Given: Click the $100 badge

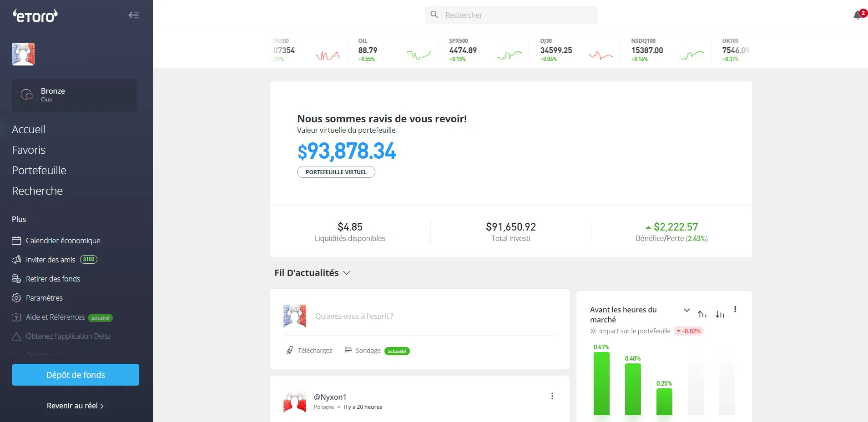Looking at the screenshot, I should coord(89,259).
